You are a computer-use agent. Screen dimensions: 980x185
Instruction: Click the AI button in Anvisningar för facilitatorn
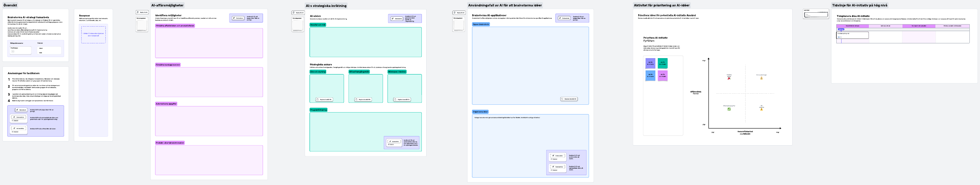coord(21,110)
